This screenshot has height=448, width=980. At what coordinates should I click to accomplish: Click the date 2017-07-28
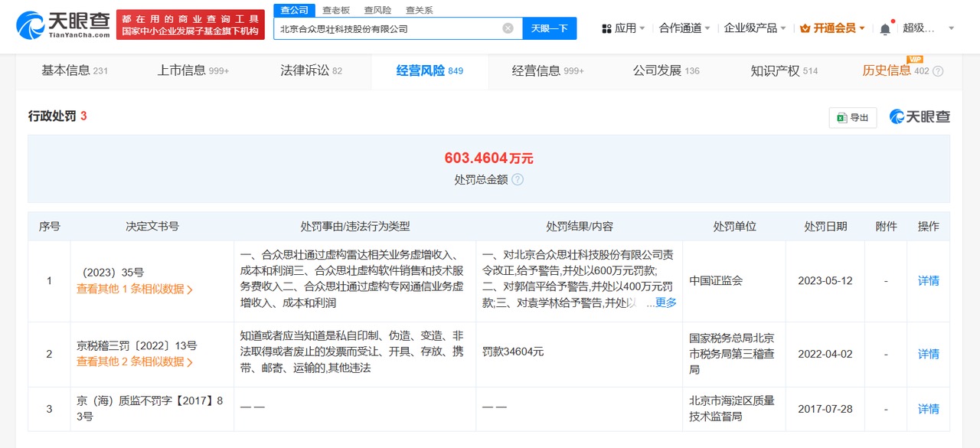(825, 409)
